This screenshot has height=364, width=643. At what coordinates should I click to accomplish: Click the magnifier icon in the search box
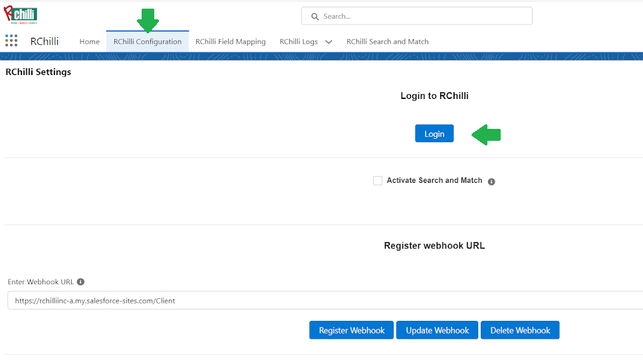click(x=315, y=17)
